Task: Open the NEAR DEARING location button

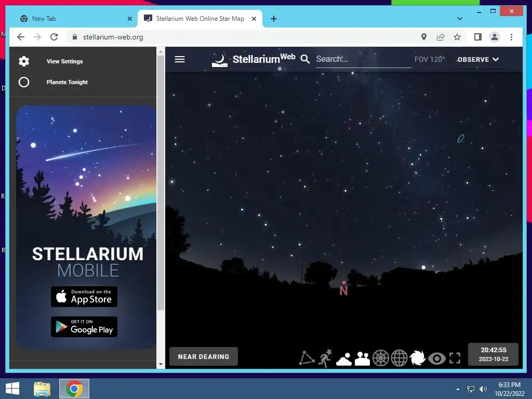Action: (x=204, y=356)
